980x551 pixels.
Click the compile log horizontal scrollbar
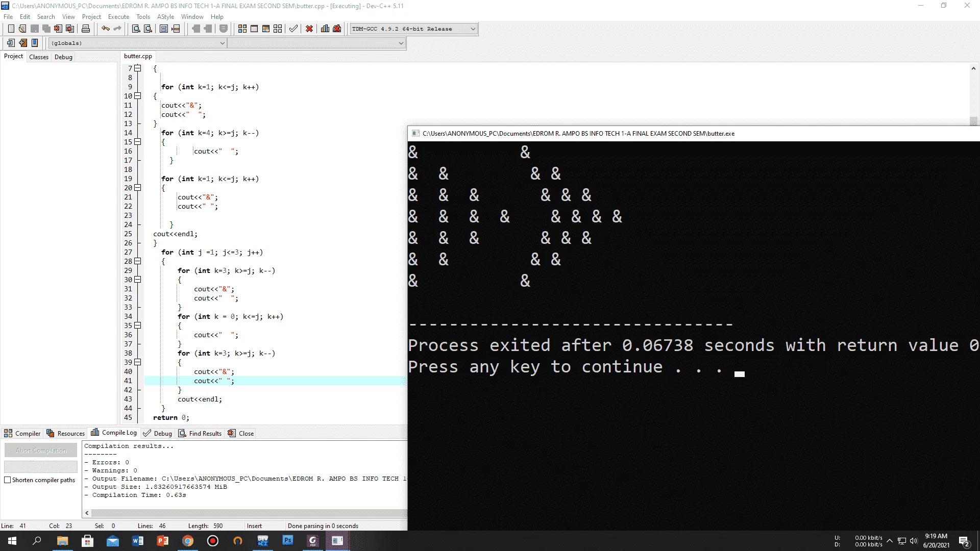249,513
